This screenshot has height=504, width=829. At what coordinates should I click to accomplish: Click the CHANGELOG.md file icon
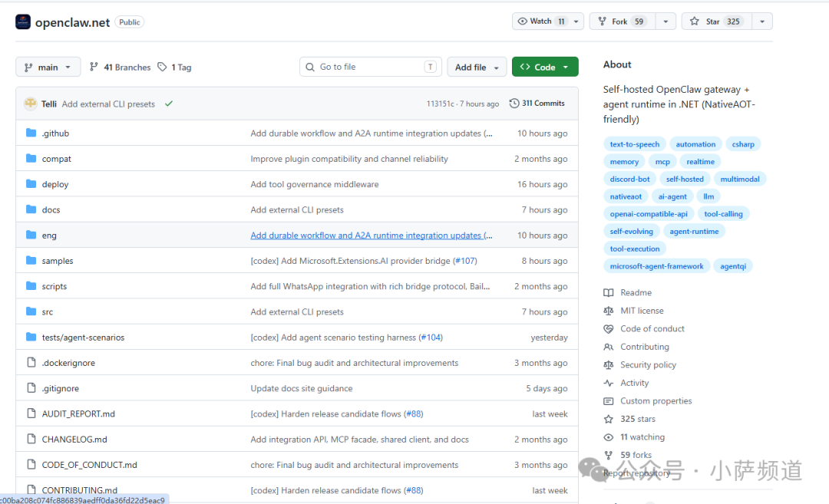click(31, 439)
